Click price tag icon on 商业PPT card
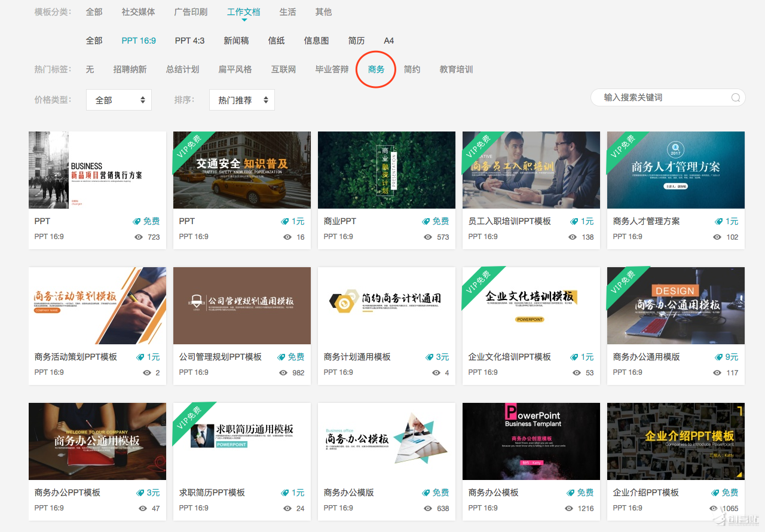This screenshot has width=765, height=532. point(426,221)
